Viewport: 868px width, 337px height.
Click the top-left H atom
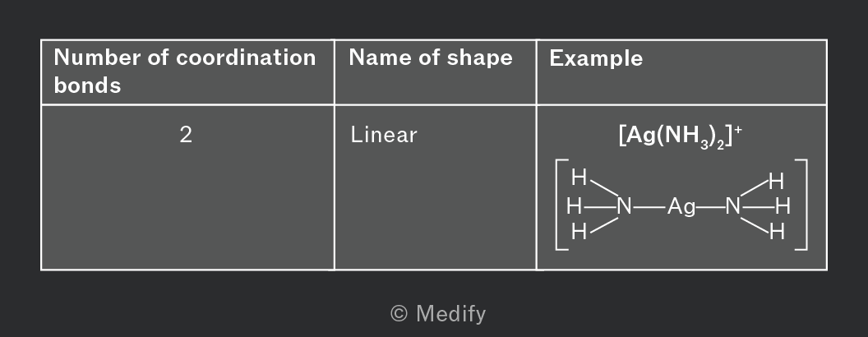(x=579, y=178)
